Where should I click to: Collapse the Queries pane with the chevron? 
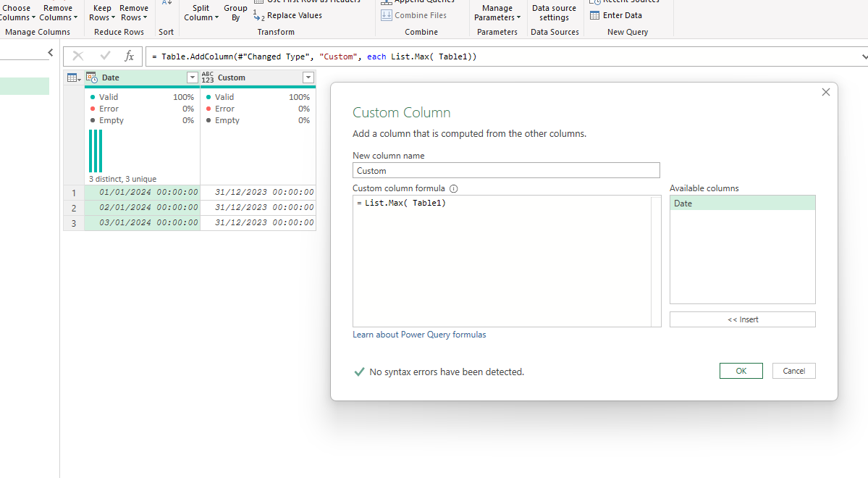pyautogui.click(x=51, y=53)
